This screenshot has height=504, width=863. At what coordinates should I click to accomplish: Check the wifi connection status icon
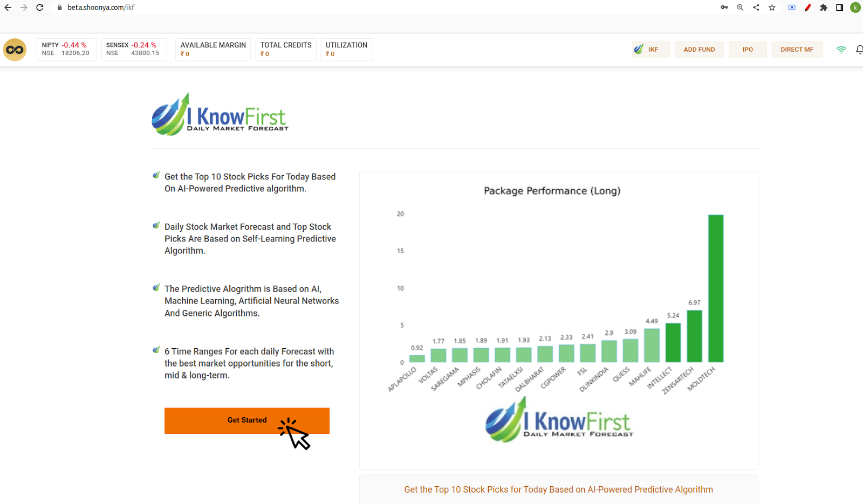point(841,50)
